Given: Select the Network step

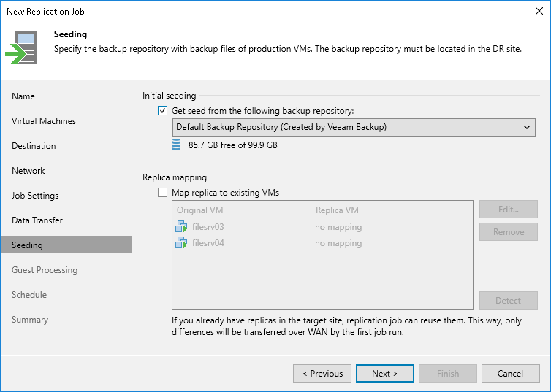Looking at the screenshot, I should (x=28, y=171).
